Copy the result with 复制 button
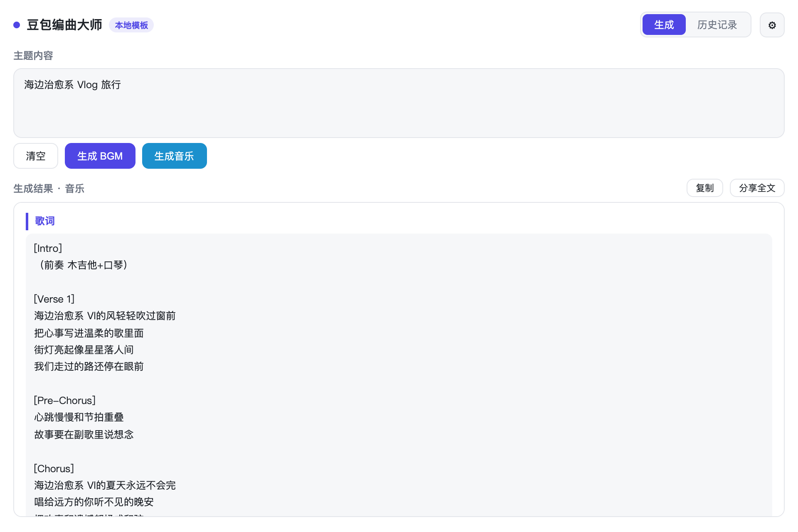Viewport: 798px width, 532px height. pos(705,188)
